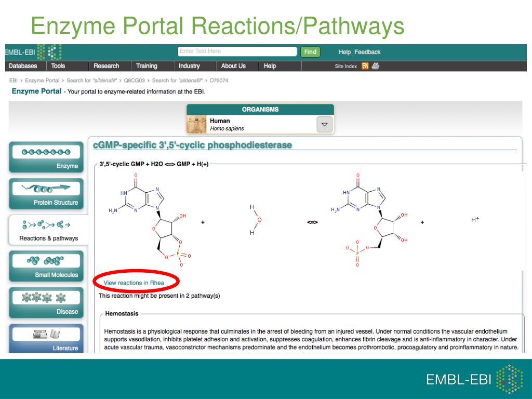This screenshot has height=399, width=532.
Task: Click the ORGANISMS panel header
Action: [260, 109]
